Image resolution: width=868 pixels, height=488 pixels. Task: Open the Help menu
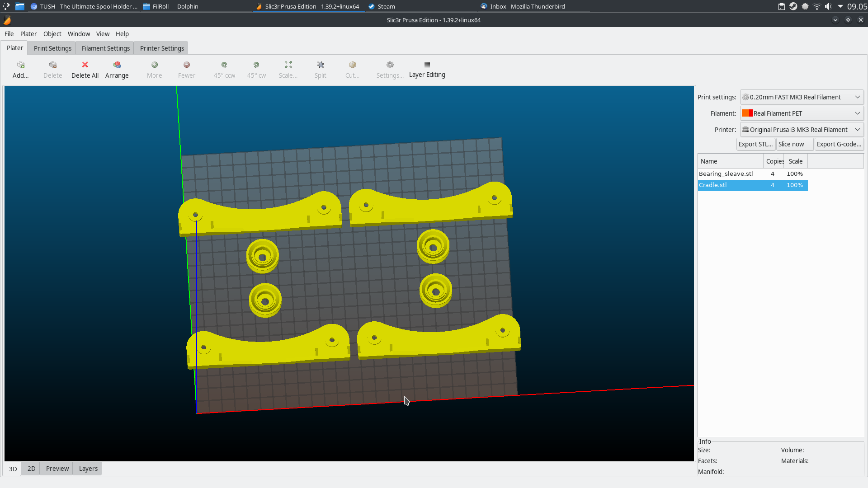[123, 34]
